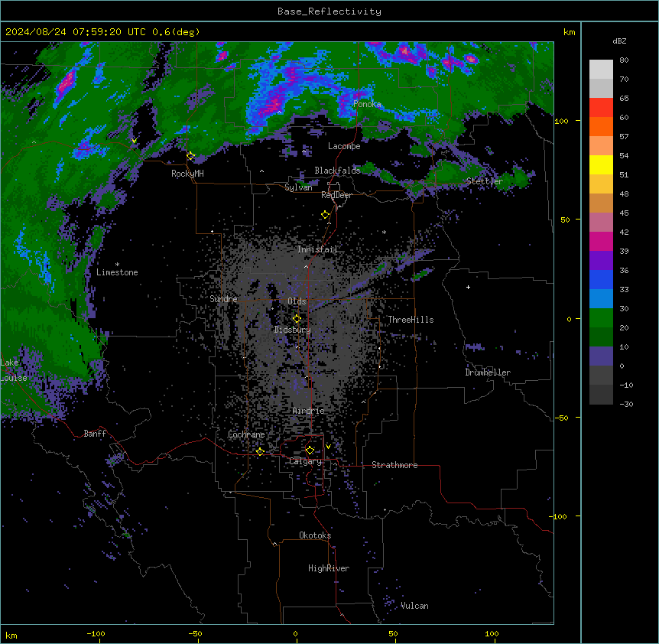This screenshot has height=644, width=659.
Task: Click the -30 dBZ legend value
Action: coord(626,404)
